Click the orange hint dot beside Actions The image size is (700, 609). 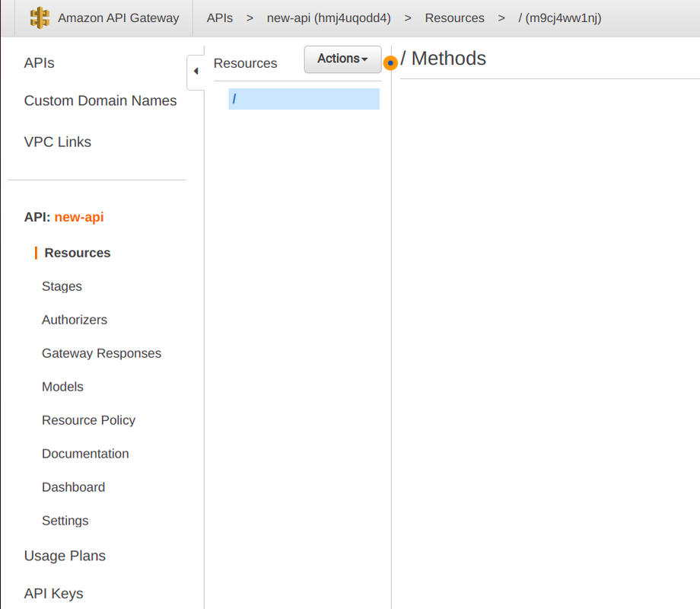coord(390,63)
